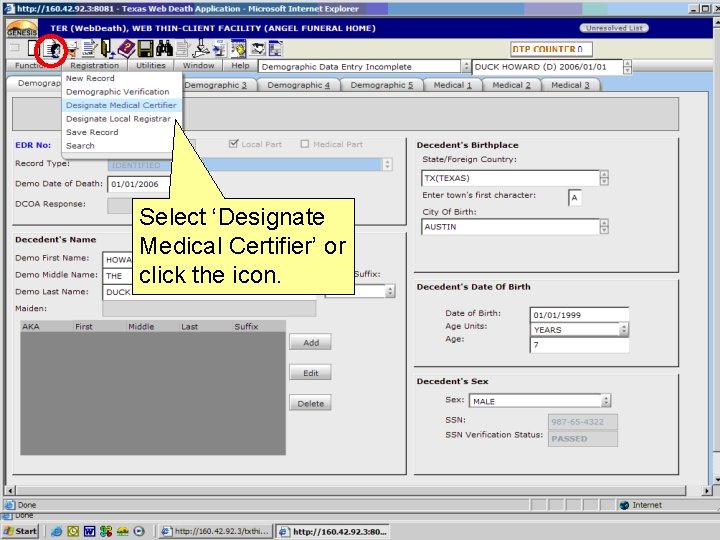Click the Unresolved List button
Screen dimensions: 720x540
[x=614, y=28]
